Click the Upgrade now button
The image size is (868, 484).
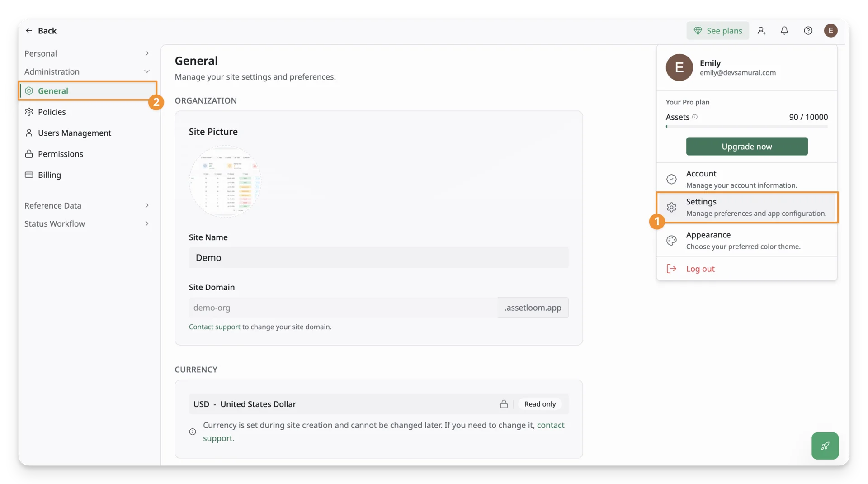pos(747,147)
